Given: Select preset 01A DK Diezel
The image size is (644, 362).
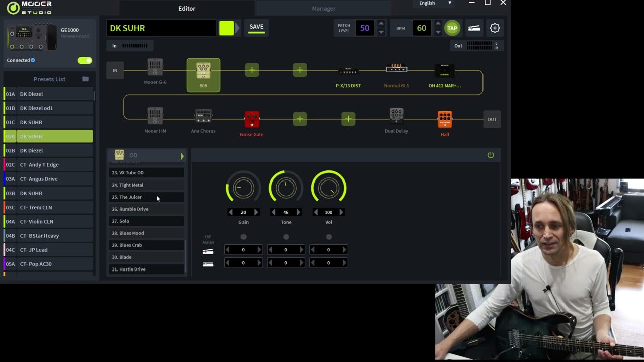Looking at the screenshot, I should click(x=48, y=94).
